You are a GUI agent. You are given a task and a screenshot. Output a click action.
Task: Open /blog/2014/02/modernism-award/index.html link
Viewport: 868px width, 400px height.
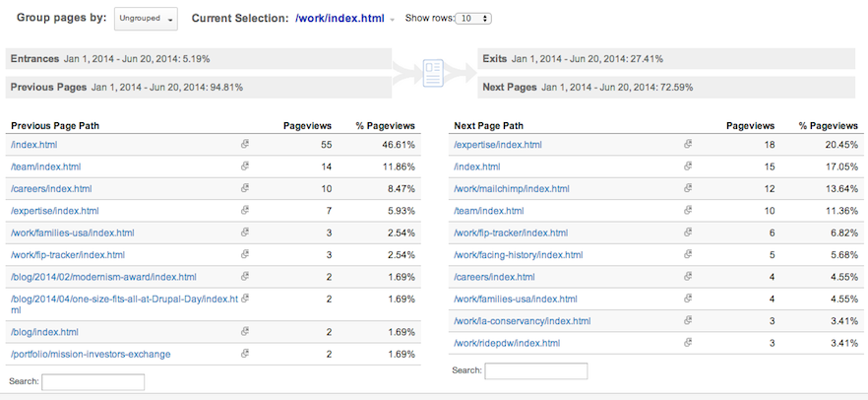click(x=103, y=277)
